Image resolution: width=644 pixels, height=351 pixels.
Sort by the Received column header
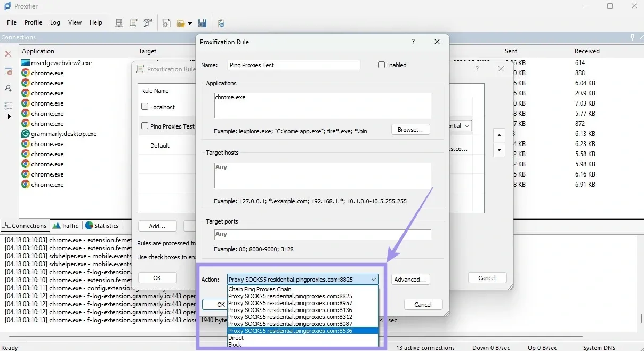click(x=587, y=51)
